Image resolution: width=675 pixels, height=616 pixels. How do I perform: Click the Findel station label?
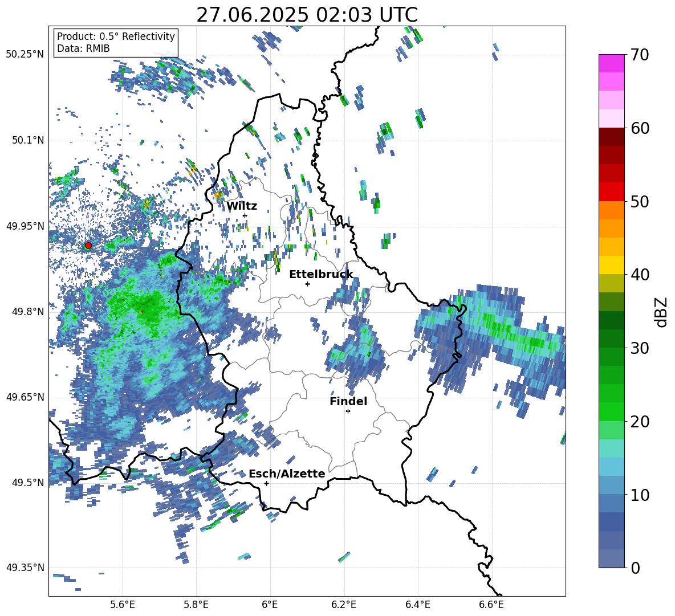348,401
